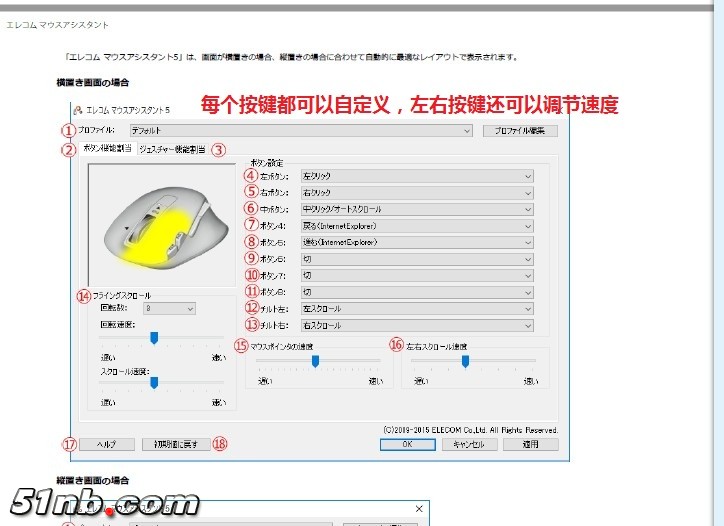The image size is (724, 526).
Task: Open the ボタン6 function dropdown
Action: 417,259
